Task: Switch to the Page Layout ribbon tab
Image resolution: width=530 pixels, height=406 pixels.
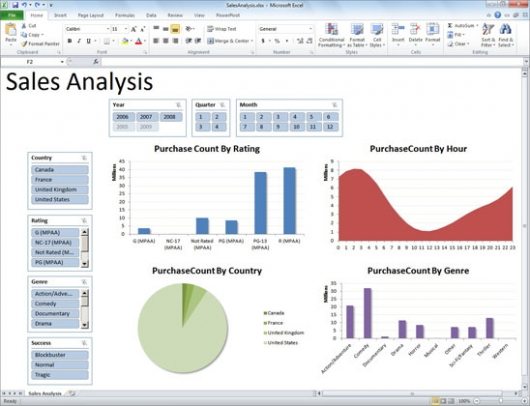Action: (x=91, y=15)
